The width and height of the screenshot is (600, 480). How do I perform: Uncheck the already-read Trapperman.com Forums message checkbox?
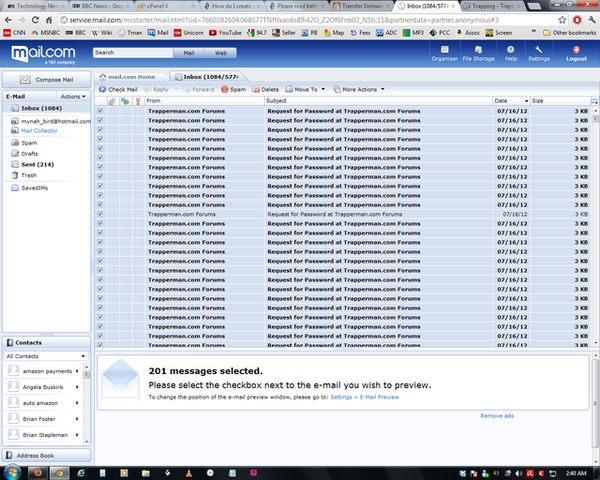(x=100, y=214)
